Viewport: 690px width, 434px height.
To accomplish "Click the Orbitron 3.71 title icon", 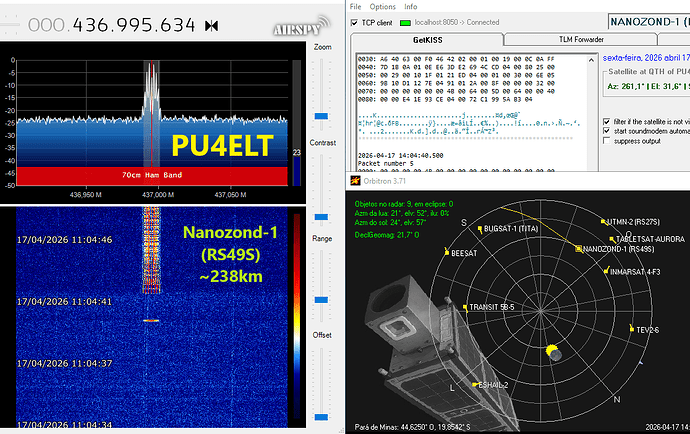I will (x=355, y=180).
